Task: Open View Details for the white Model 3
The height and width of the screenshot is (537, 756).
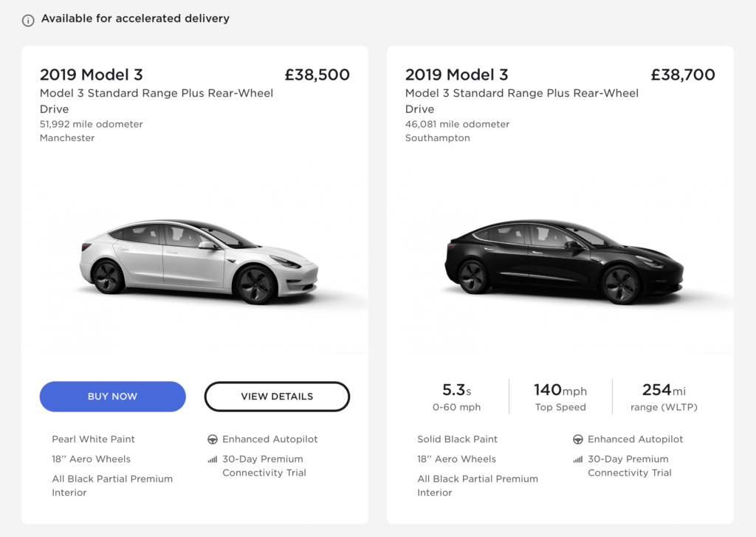Action: coord(277,397)
